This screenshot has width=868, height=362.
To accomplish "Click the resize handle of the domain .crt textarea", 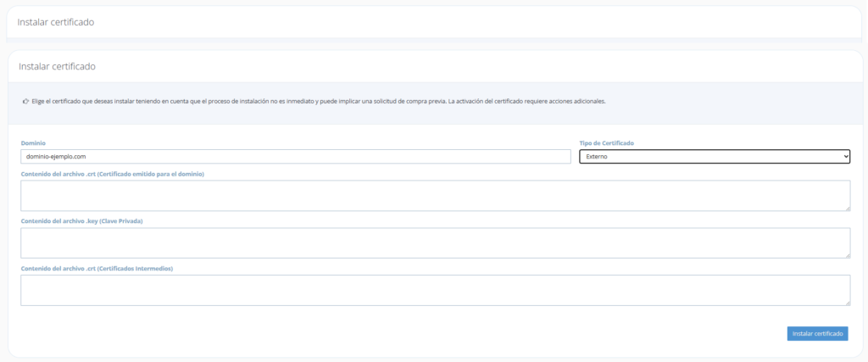I will click(x=847, y=207).
